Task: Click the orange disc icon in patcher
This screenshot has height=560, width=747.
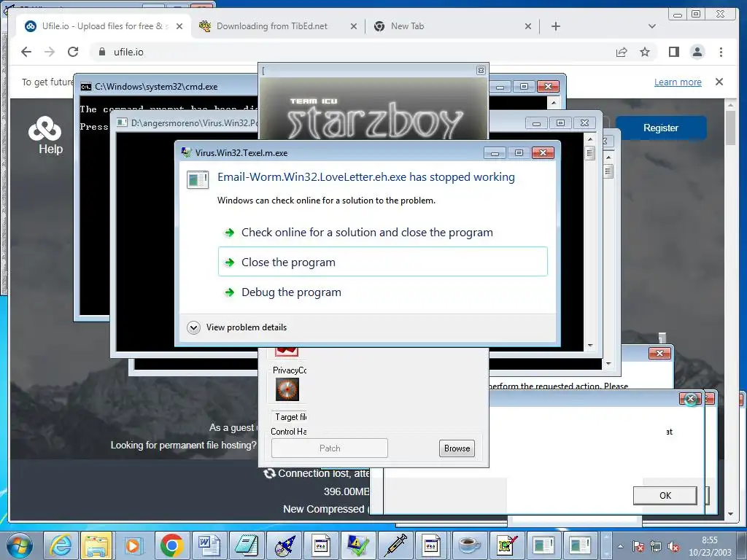Action: (x=287, y=389)
